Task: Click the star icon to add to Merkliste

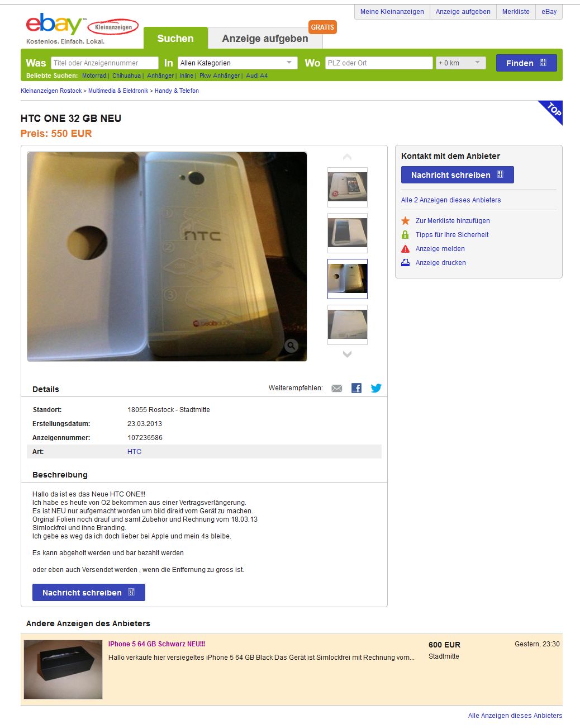Action: tap(406, 221)
